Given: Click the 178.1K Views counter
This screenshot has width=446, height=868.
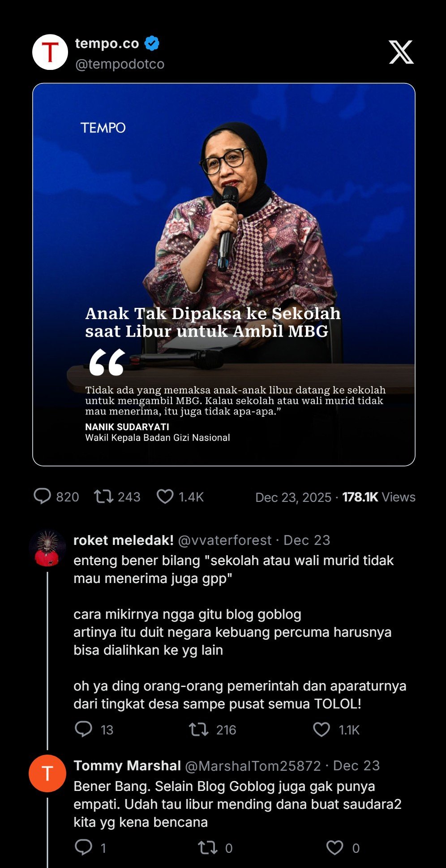Looking at the screenshot, I should (379, 497).
